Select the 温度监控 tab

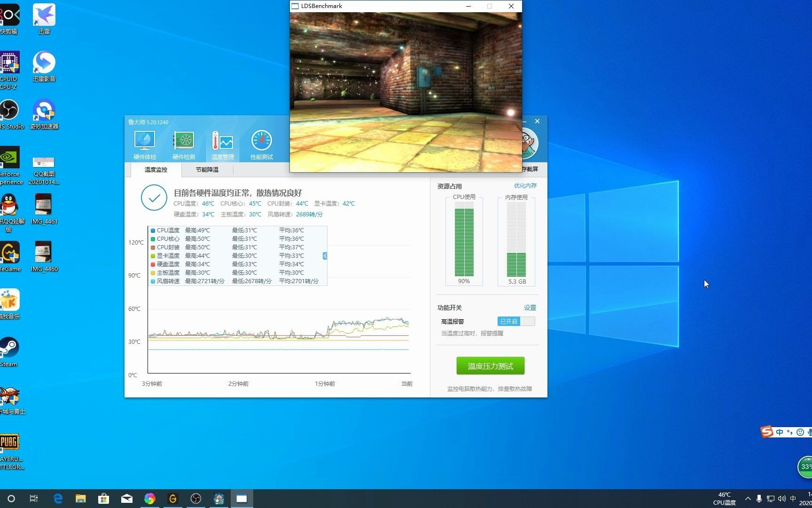pyautogui.click(x=155, y=170)
